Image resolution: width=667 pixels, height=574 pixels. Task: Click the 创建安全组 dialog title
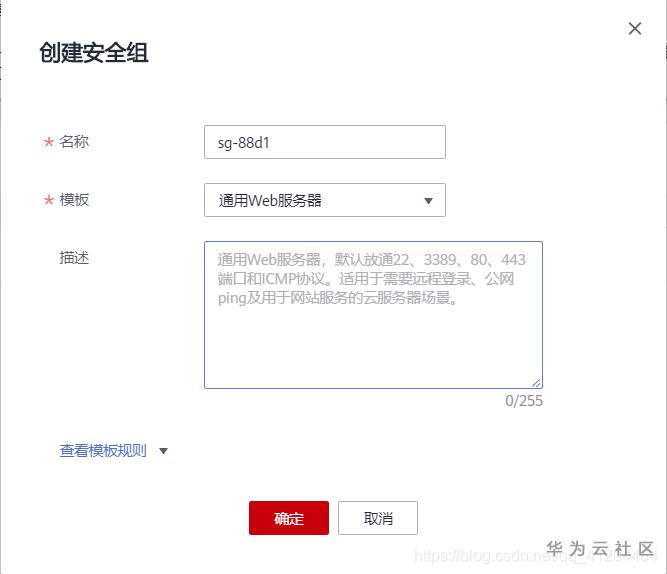point(94,53)
